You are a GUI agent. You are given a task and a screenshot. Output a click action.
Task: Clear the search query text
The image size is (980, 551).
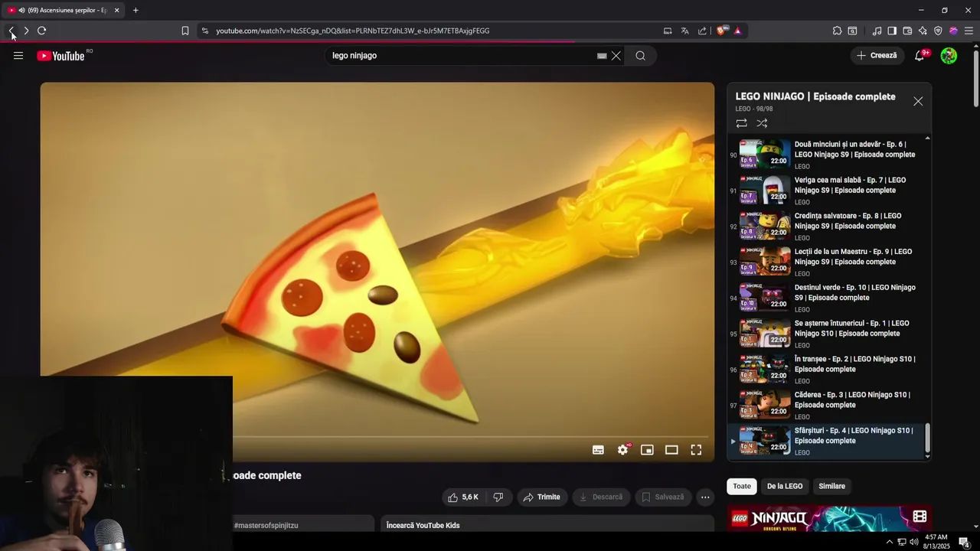(616, 55)
